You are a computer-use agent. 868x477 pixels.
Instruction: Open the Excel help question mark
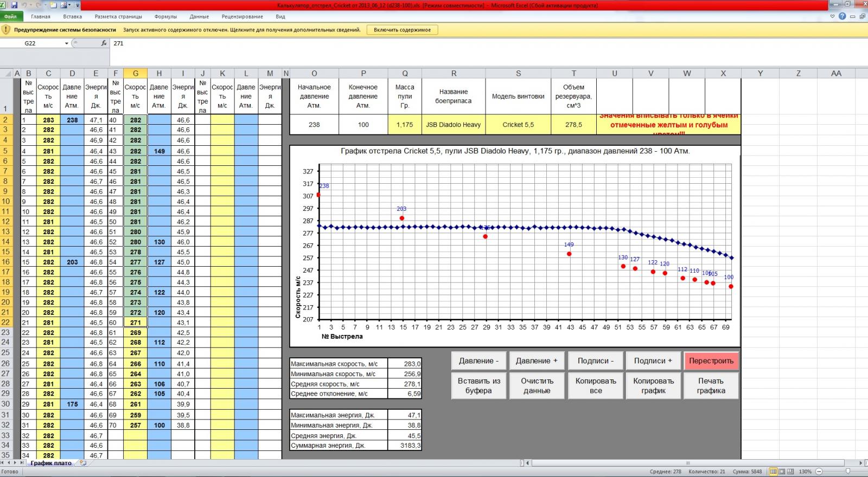[x=842, y=16]
